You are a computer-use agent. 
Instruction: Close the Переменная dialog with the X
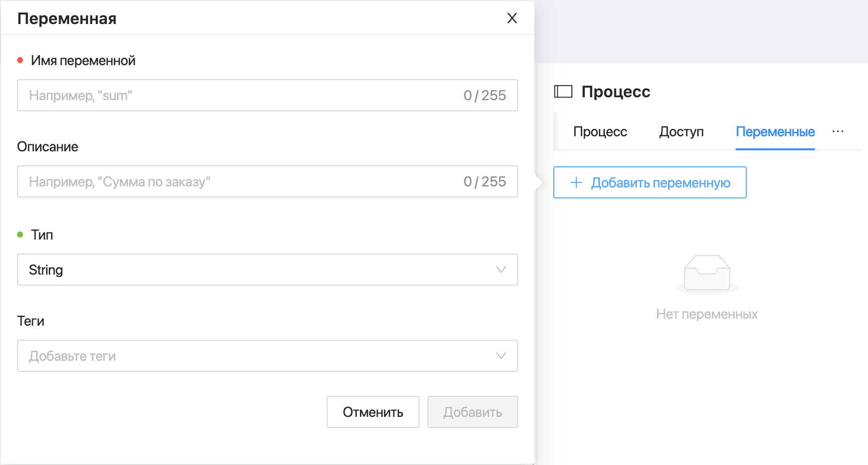tap(512, 19)
